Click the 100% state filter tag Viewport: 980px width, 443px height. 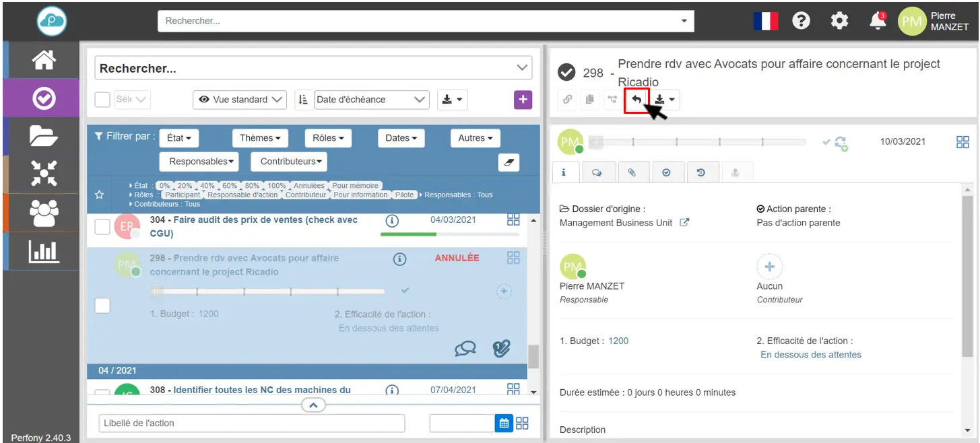[276, 186]
